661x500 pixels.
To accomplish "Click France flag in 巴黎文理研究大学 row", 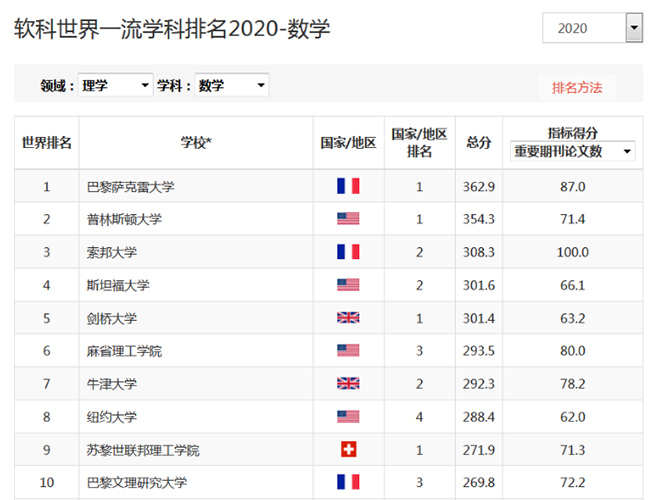I will pyautogui.click(x=348, y=482).
